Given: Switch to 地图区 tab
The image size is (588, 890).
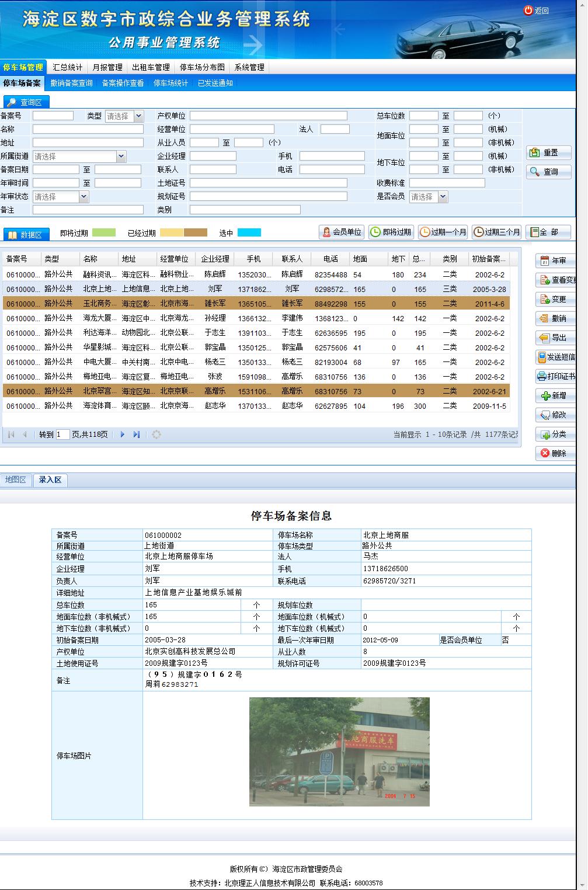Looking at the screenshot, I should (x=16, y=480).
